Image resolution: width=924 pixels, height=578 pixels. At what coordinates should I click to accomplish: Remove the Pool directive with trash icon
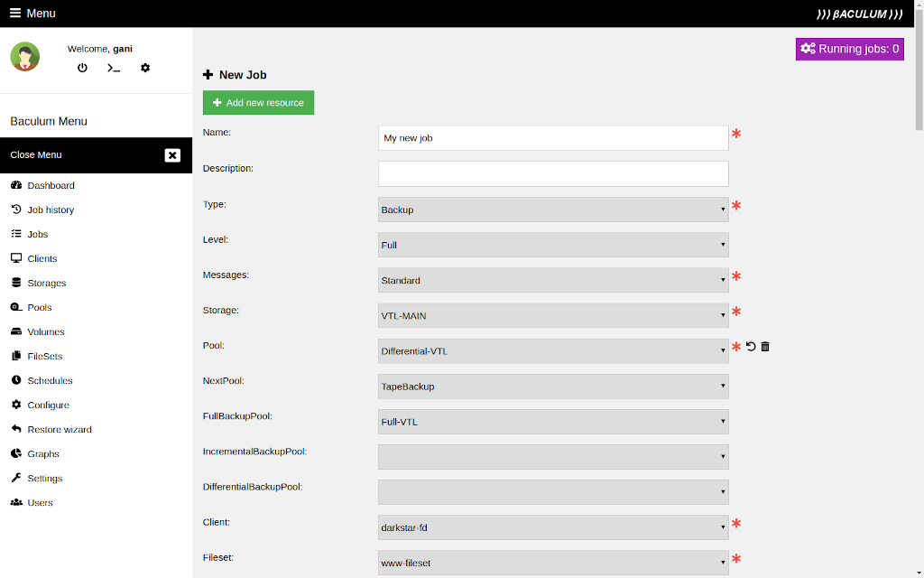pyautogui.click(x=765, y=347)
